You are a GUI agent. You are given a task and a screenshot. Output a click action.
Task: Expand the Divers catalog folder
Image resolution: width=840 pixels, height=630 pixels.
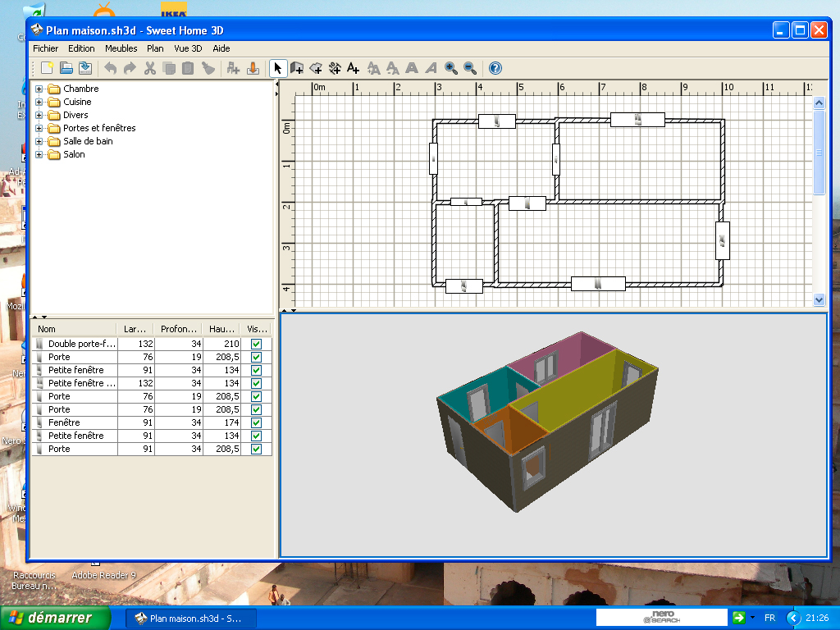pos(39,115)
